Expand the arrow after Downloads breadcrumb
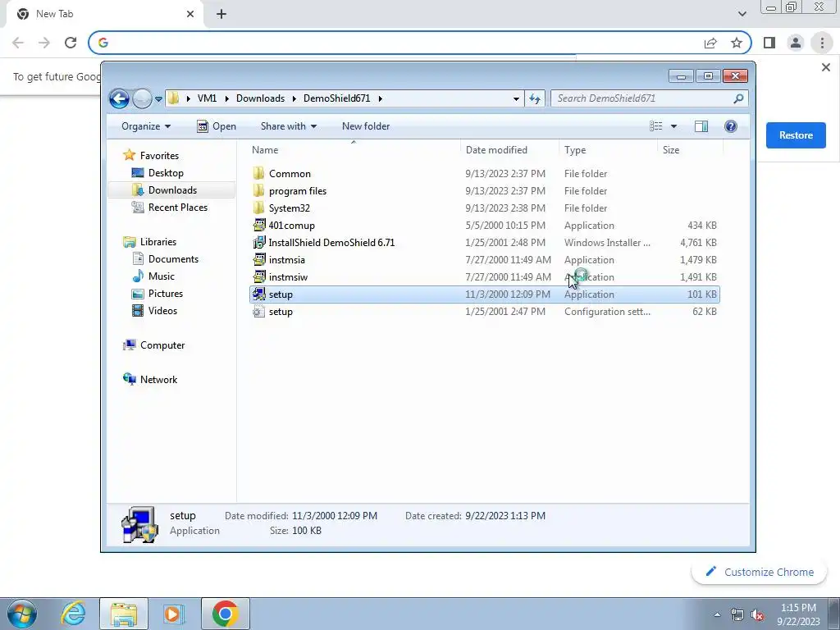The height and width of the screenshot is (630, 840). coord(294,98)
